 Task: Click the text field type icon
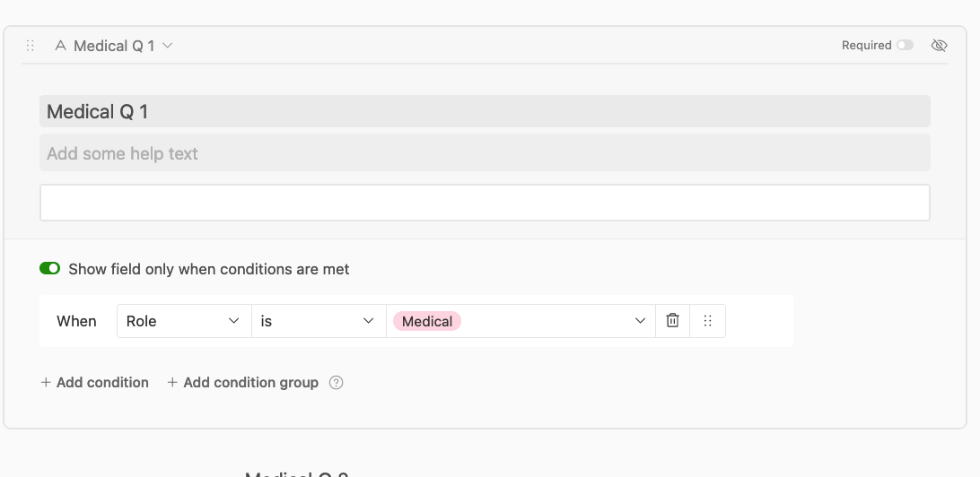(61, 45)
